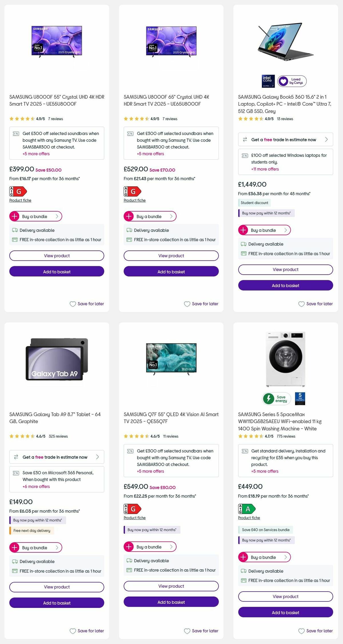Click the Loved by Currys heart badge
Screen dimensions: 343x644
pyautogui.click(x=292, y=81)
